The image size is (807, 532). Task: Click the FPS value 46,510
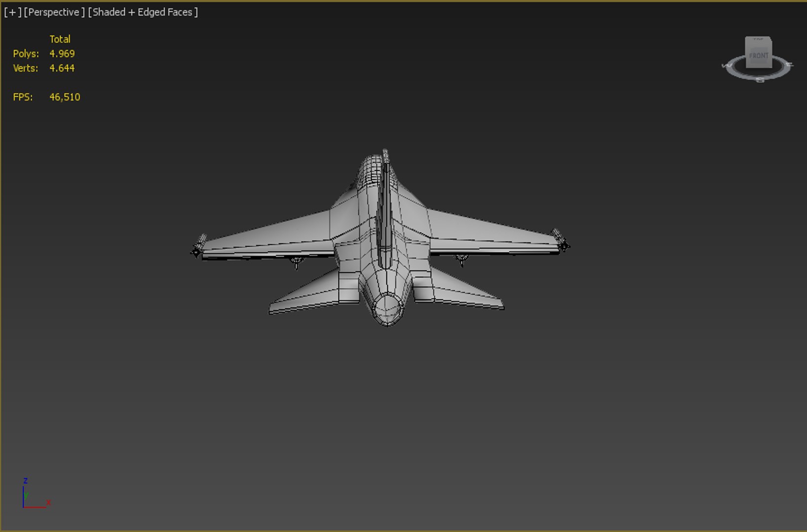click(x=65, y=97)
